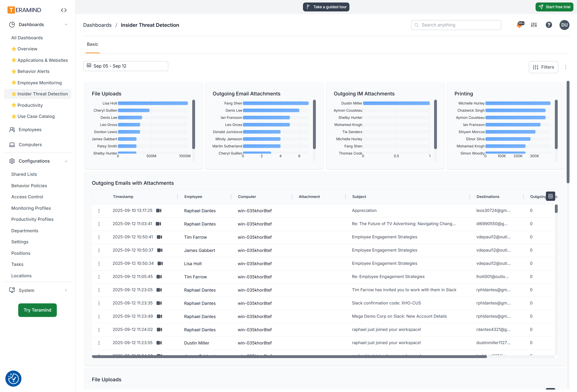Go to the Overview dashboard

(27, 49)
